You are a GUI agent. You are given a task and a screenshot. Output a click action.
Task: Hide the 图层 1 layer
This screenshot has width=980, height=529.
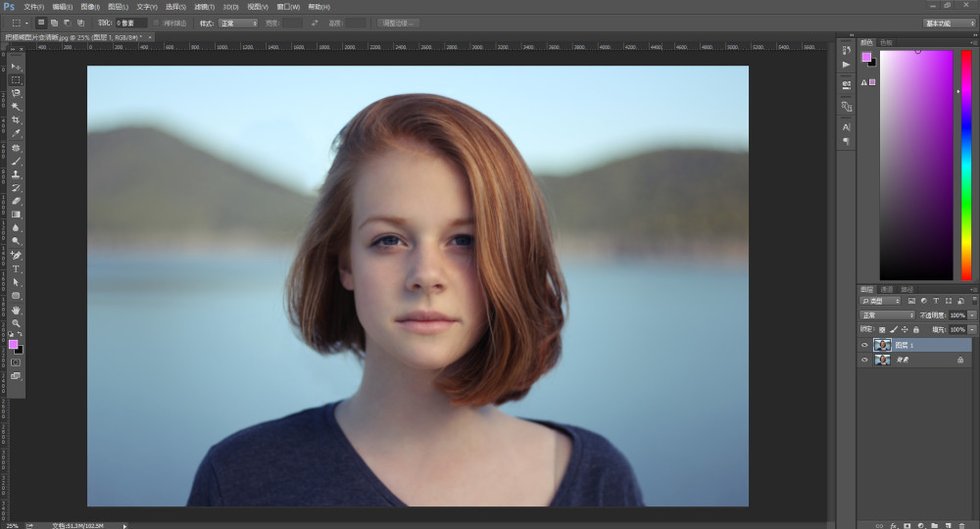click(x=864, y=345)
